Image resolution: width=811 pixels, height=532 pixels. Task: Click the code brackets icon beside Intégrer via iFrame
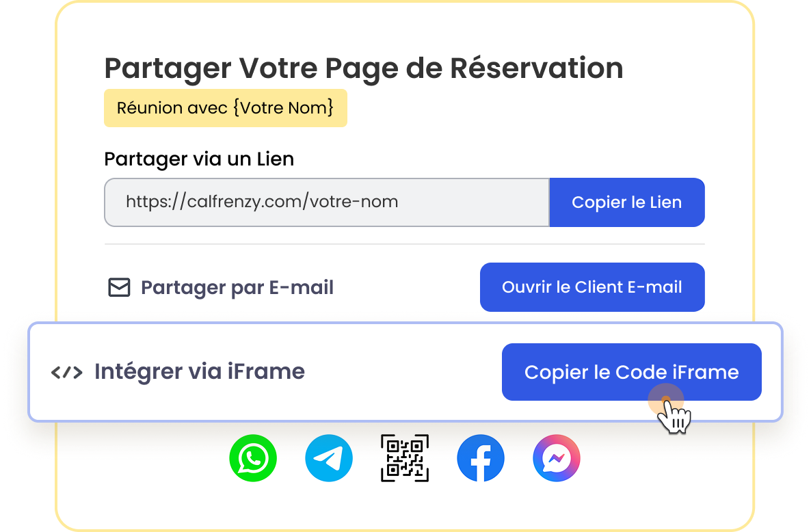[67, 373]
